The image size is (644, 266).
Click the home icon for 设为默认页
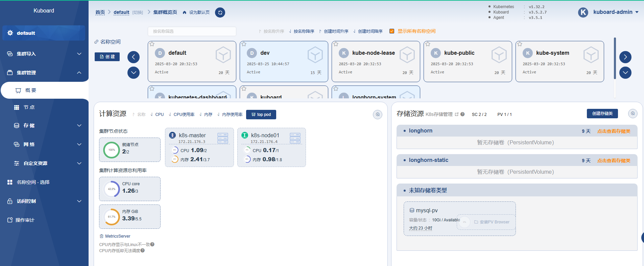point(185,13)
